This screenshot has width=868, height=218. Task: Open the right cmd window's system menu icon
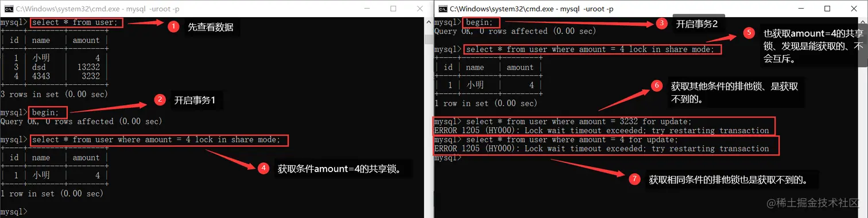pyautogui.click(x=443, y=9)
